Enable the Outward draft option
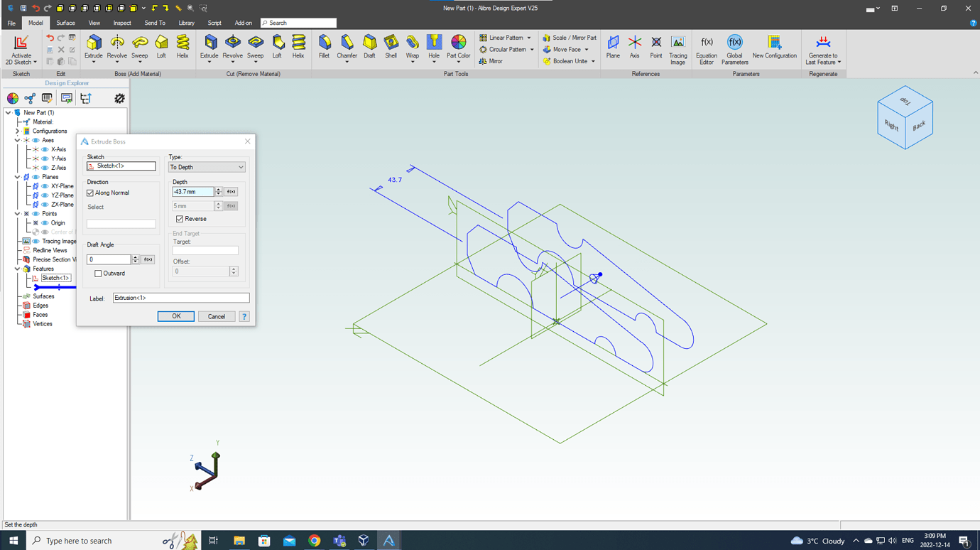Viewport: 980px width, 550px height. (x=97, y=273)
